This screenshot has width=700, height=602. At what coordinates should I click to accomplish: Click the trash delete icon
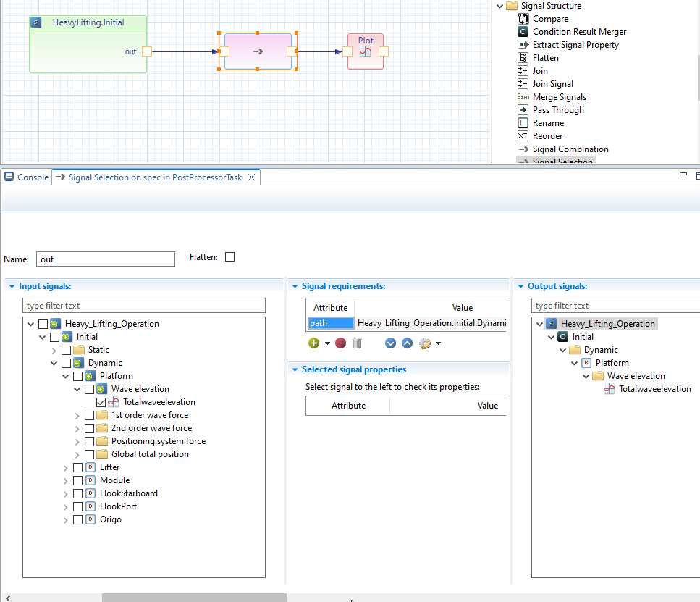click(x=357, y=343)
